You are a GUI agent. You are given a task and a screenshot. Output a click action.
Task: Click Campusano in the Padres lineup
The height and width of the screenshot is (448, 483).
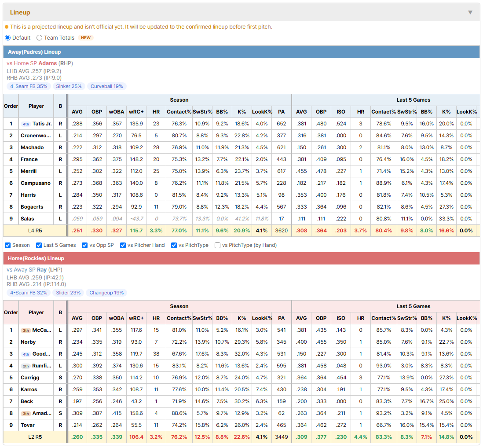click(36, 184)
